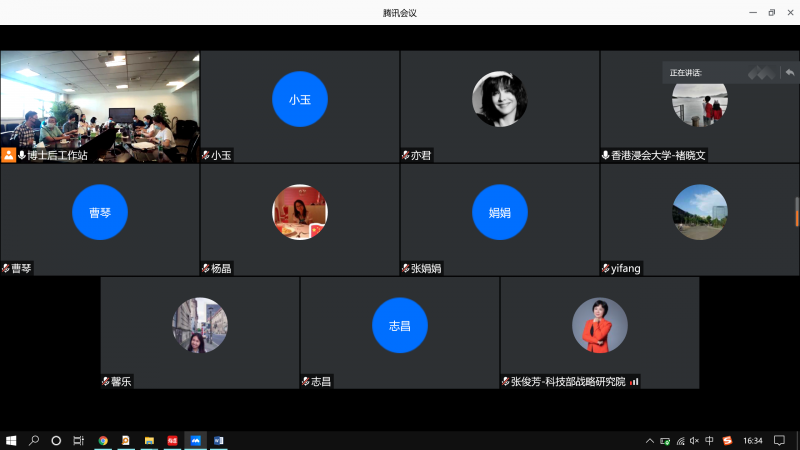
Task: Click microphone icon next to 博士后工作站
Action: pos(22,155)
